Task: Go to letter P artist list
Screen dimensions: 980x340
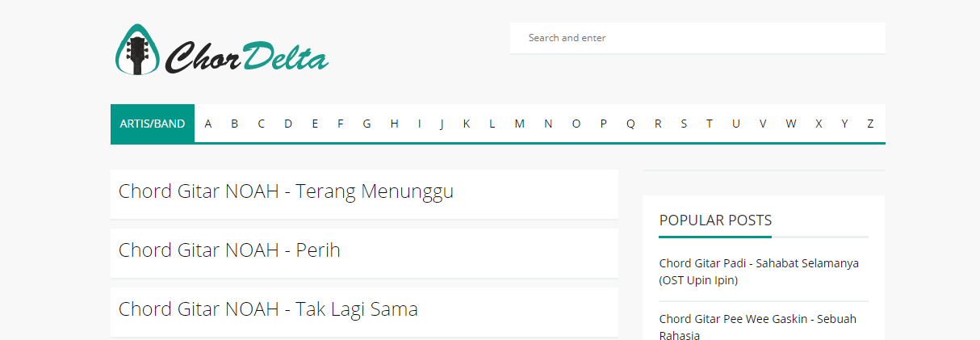Action: [603, 124]
